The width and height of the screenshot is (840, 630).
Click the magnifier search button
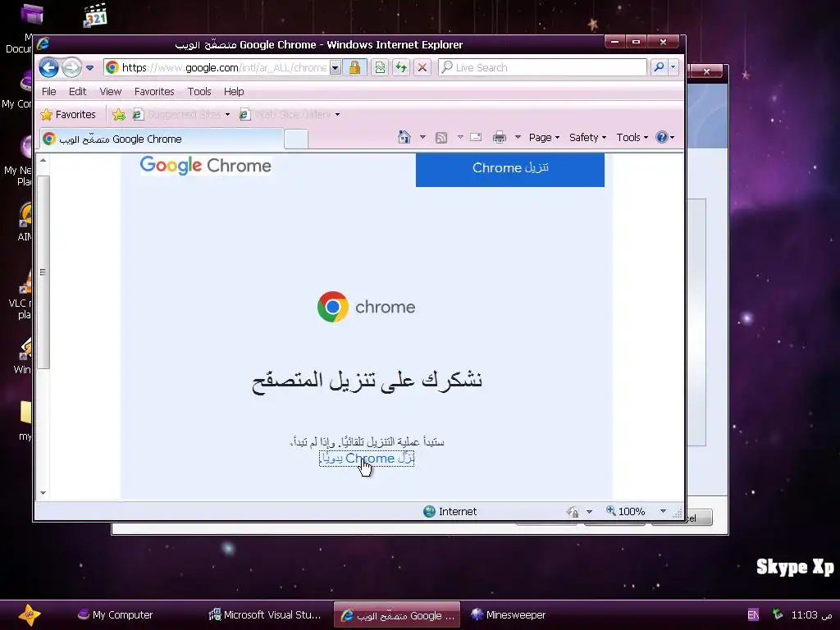(659, 67)
